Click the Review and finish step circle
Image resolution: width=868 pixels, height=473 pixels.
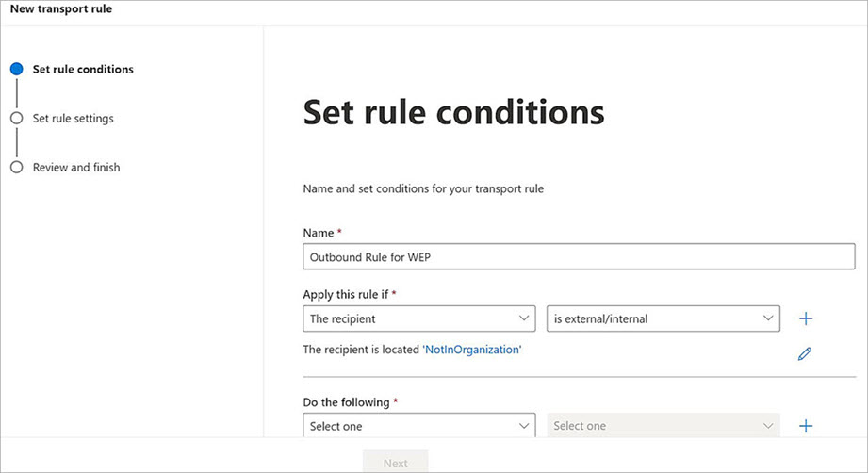(x=16, y=168)
